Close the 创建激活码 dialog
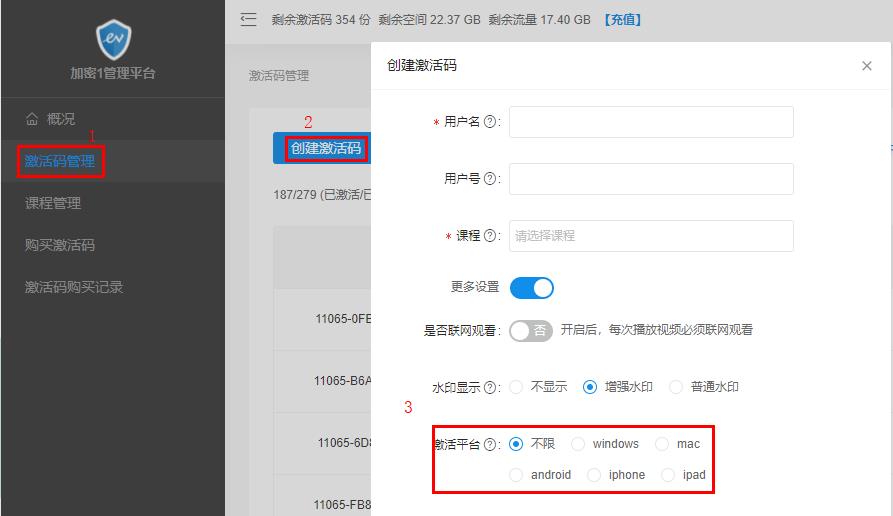893x516 pixels. pyautogui.click(x=866, y=66)
